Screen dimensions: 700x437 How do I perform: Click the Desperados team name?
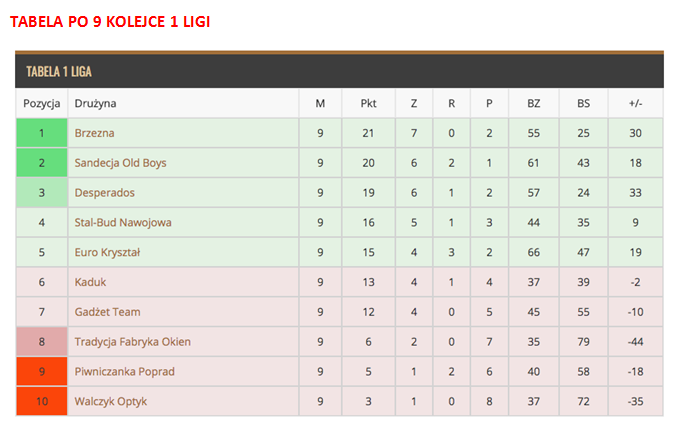click(x=104, y=193)
